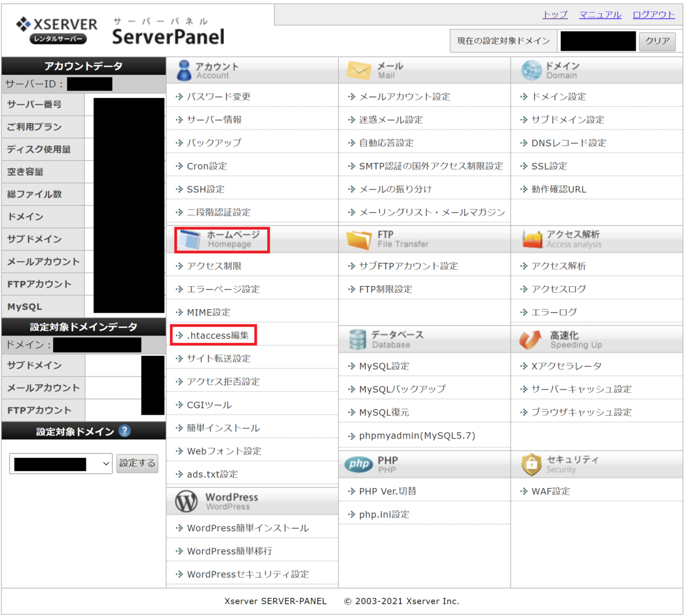Click the アクセス解析 (Access analysis) icon

pos(533,240)
